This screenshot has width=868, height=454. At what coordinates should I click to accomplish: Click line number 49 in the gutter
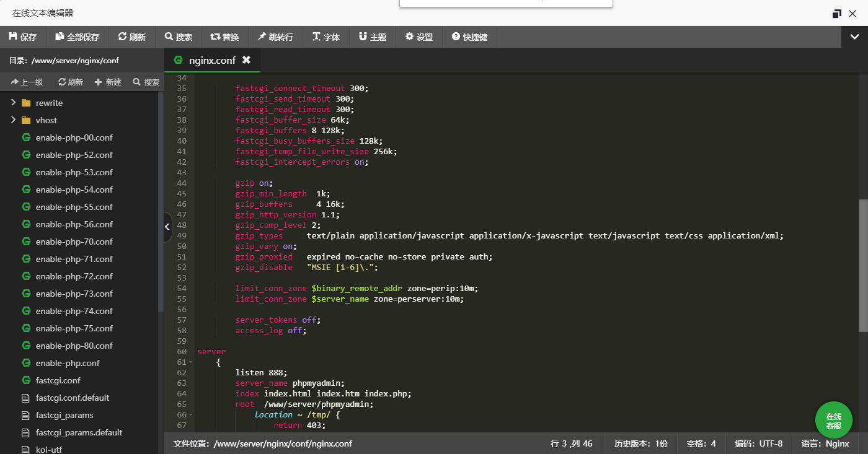pos(182,235)
